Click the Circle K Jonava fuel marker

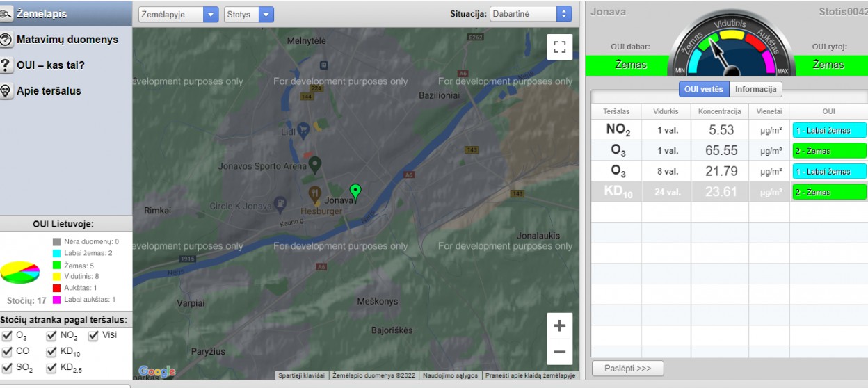(x=280, y=204)
